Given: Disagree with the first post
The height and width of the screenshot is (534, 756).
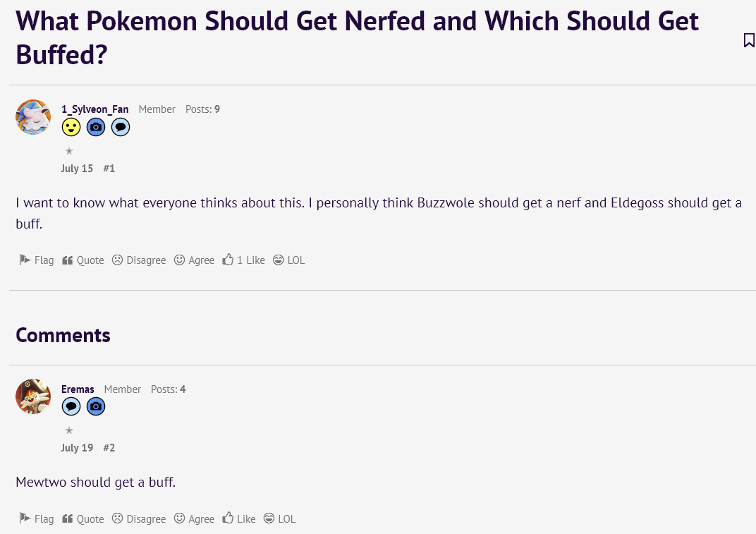Looking at the screenshot, I should click(x=139, y=260).
